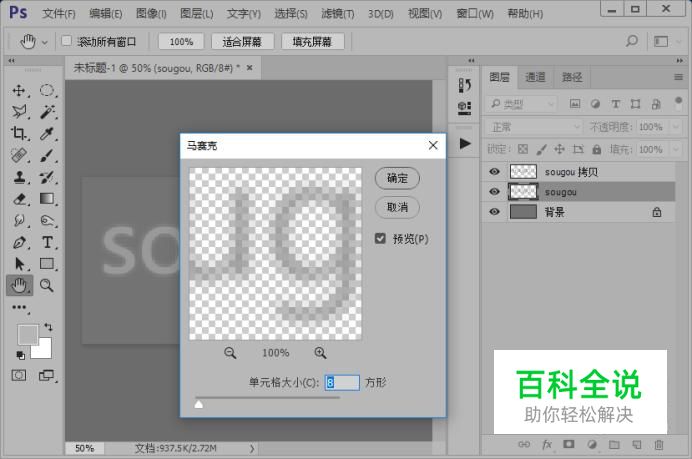Click 确定 in the Mosaic dialog
The width and height of the screenshot is (692, 459).
pyautogui.click(x=397, y=178)
